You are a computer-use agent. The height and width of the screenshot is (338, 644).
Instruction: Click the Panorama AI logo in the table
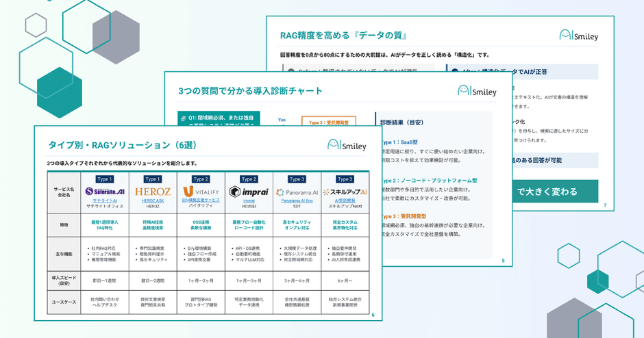click(x=297, y=192)
